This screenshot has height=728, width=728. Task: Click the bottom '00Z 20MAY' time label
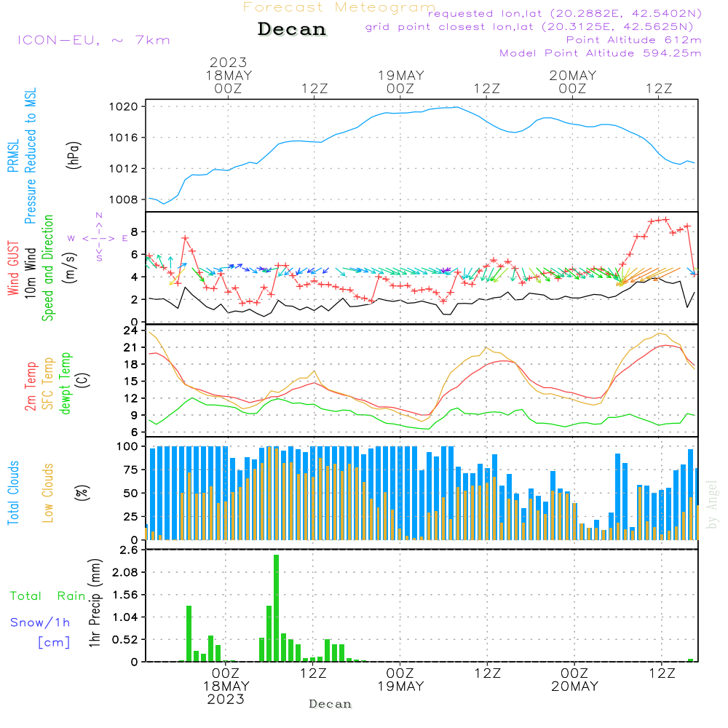(x=575, y=680)
